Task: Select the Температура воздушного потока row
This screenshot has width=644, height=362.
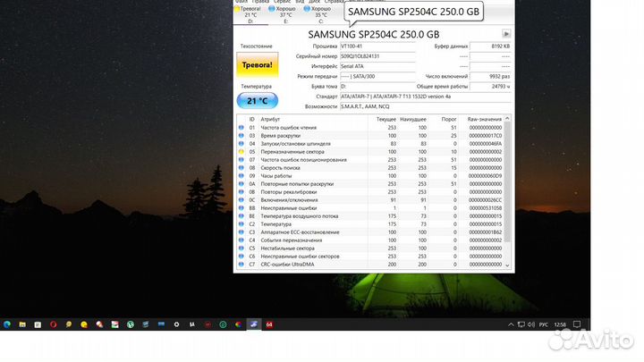Action: pos(370,216)
